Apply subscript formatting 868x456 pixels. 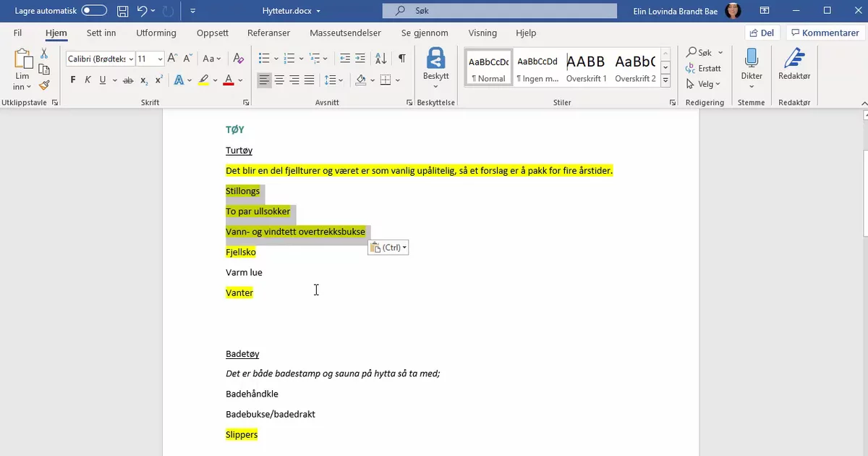pyautogui.click(x=144, y=80)
